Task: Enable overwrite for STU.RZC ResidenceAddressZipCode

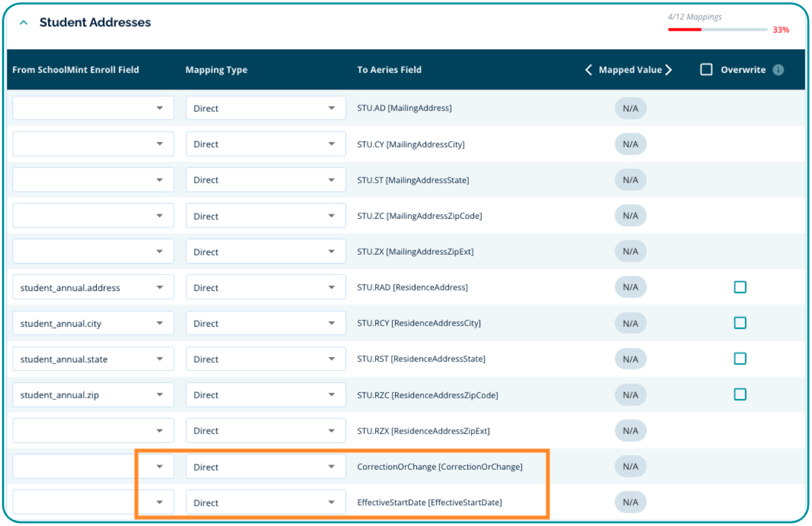Action: coord(740,395)
